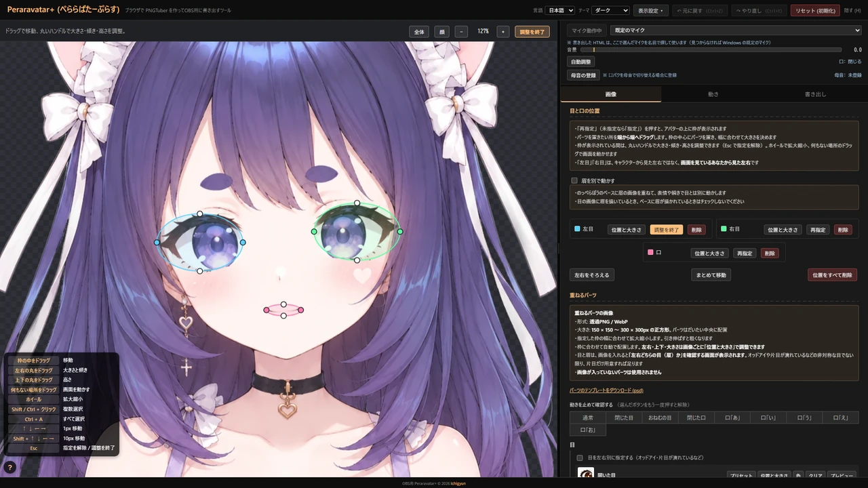Click the 位置をすべて削除 button

coord(832,274)
